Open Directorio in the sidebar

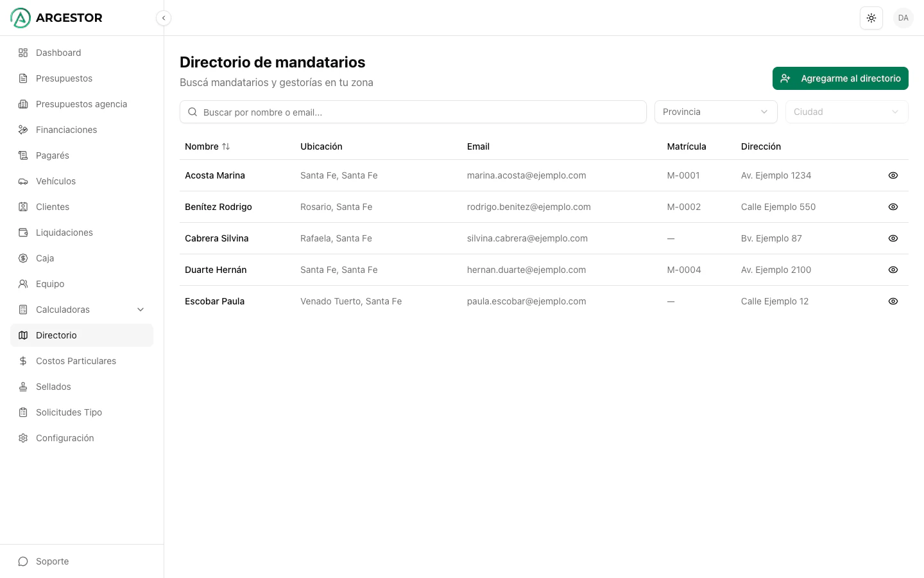pyautogui.click(x=82, y=335)
